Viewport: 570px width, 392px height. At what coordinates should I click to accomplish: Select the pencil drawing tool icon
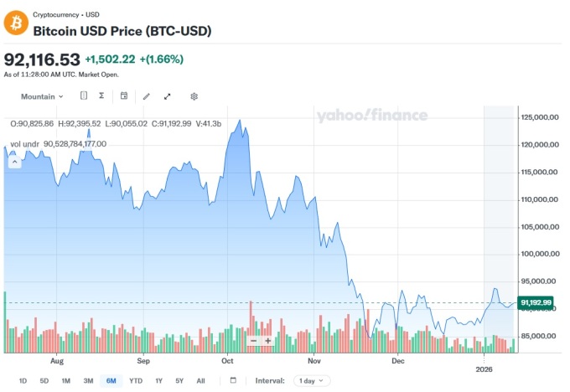click(147, 96)
